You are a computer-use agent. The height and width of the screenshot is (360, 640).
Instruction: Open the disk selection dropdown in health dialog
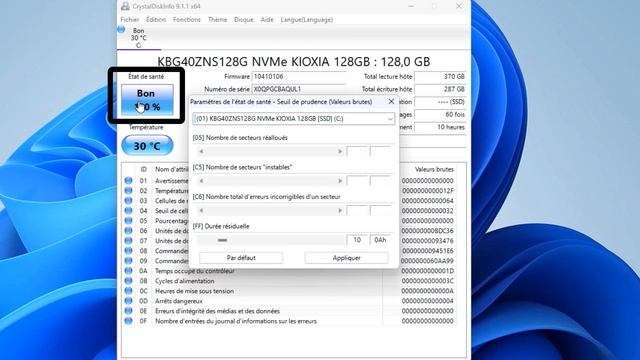[293, 119]
